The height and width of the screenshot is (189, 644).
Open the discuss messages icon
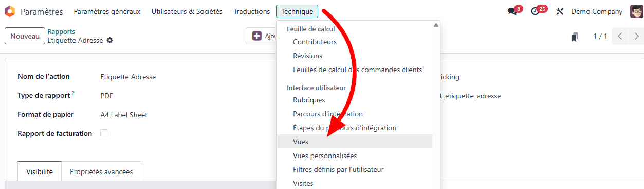click(x=511, y=11)
